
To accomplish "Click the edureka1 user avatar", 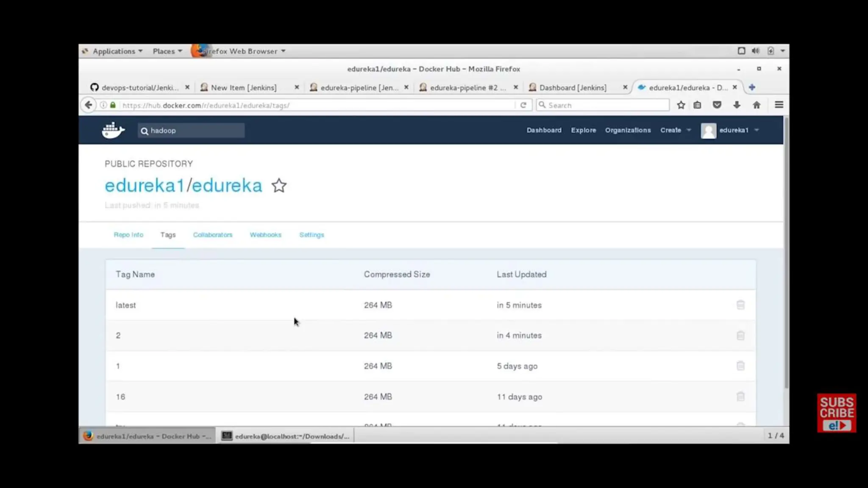I will coord(708,130).
